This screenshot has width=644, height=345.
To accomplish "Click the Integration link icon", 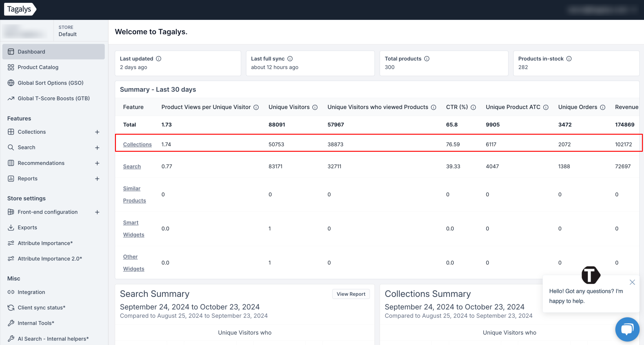I will tap(11, 292).
